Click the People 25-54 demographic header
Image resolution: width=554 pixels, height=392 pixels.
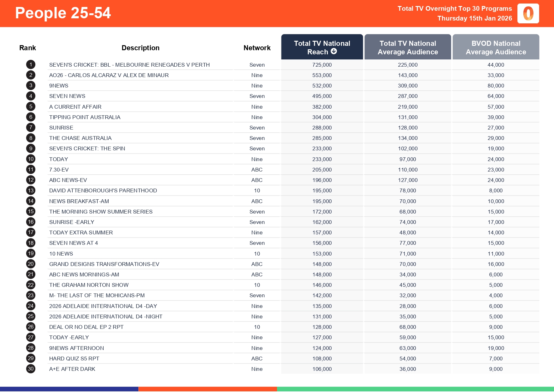63,13
